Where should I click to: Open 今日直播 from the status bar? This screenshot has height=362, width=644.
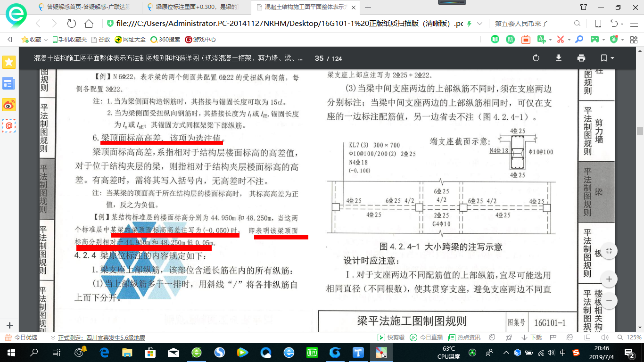pyautogui.click(x=426, y=337)
